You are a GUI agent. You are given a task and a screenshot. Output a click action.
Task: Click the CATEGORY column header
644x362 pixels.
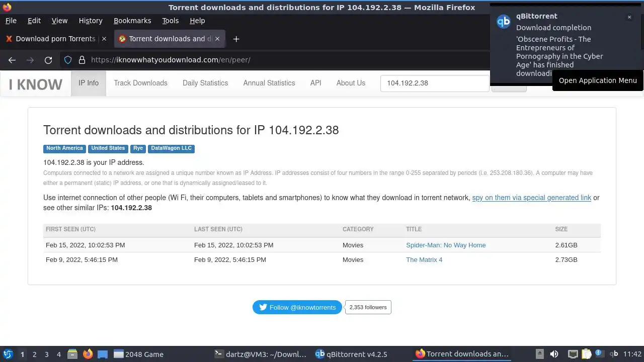(358, 229)
